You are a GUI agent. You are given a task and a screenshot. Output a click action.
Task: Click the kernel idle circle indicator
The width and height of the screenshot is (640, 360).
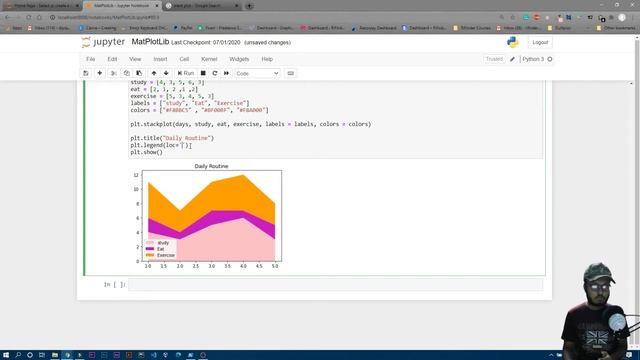[550, 59]
